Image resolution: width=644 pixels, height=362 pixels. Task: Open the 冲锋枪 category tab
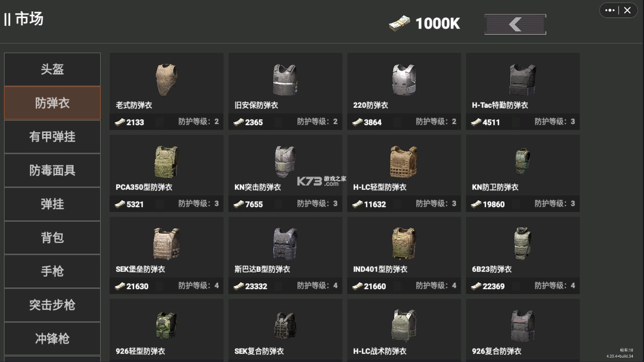pyautogui.click(x=52, y=339)
